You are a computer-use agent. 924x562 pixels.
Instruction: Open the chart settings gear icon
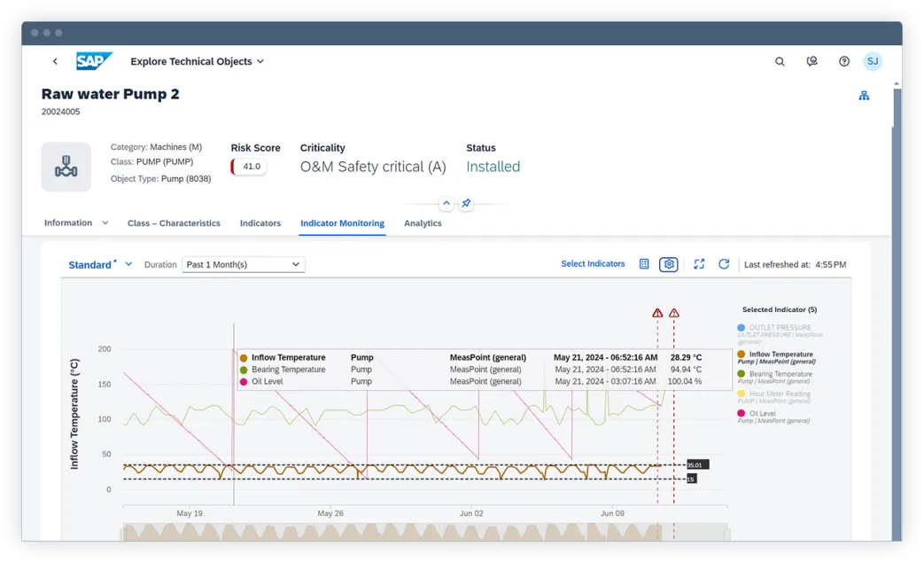pyautogui.click(x=669, y=264)
